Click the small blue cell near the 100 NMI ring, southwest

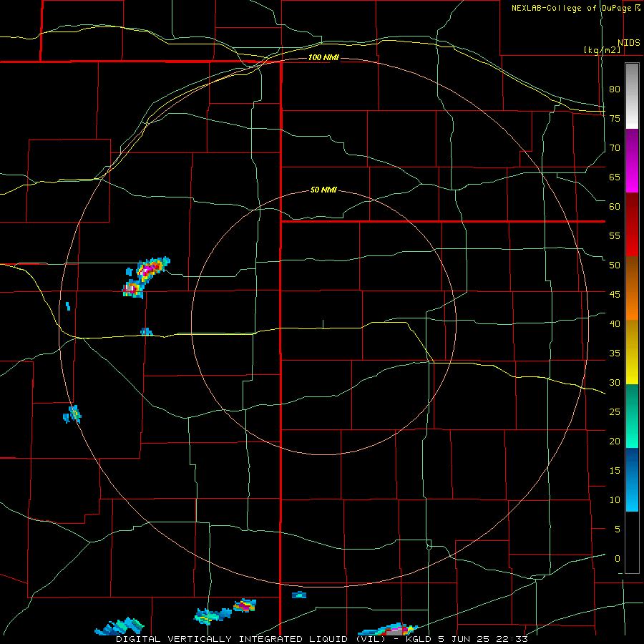pos(72,414)
